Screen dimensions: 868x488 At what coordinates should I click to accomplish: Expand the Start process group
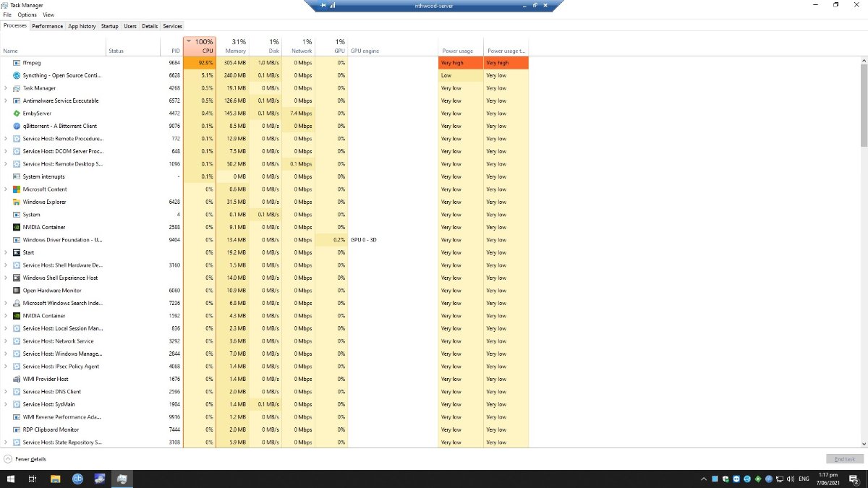pyautogui.click(x=6, y=252)
